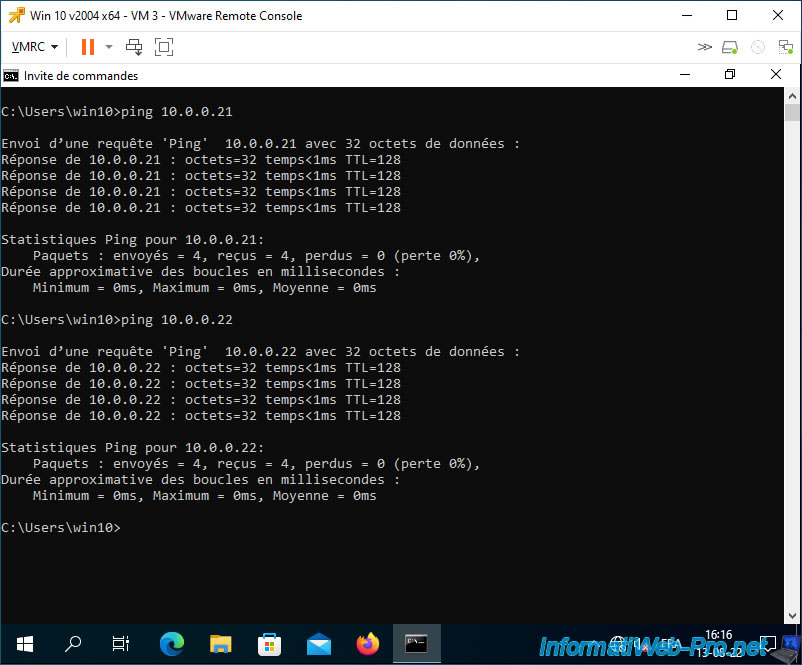
Task: Open the Windows Start menu
Action: tap(25, 644)
